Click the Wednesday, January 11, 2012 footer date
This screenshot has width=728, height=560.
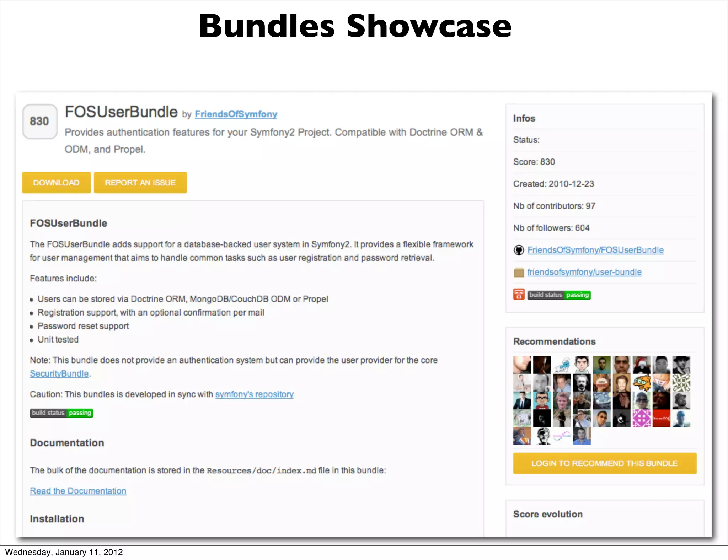[x=64, y=552]
